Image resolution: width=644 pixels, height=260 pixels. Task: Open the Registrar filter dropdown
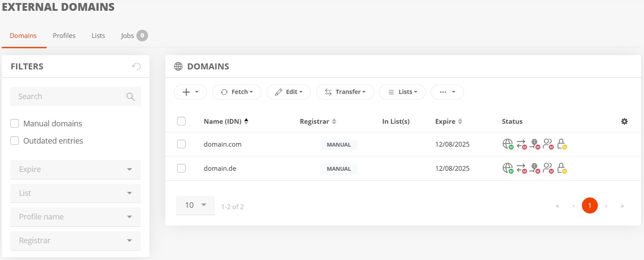[x=76, y=241]
